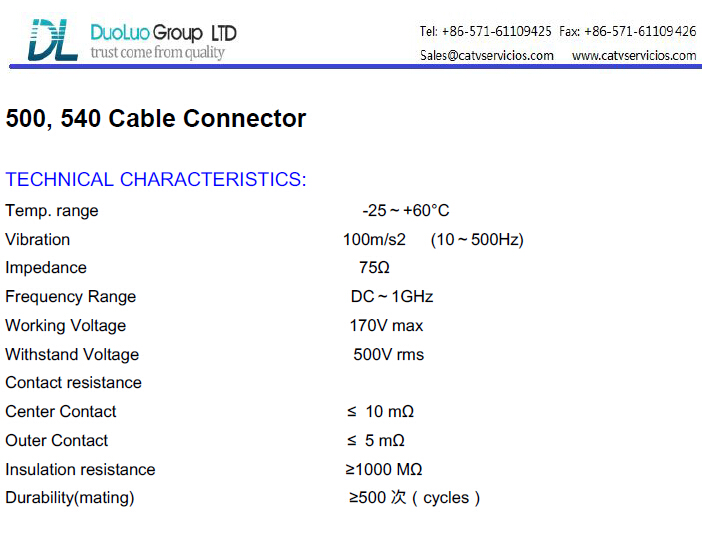
Task: Click the '≥1000 MΩ' insulation value
Action: coord(384,469)
